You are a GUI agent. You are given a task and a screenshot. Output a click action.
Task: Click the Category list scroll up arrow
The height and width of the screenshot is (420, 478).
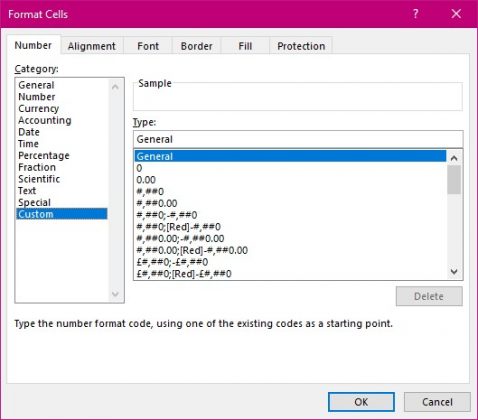tap(115, 87)
